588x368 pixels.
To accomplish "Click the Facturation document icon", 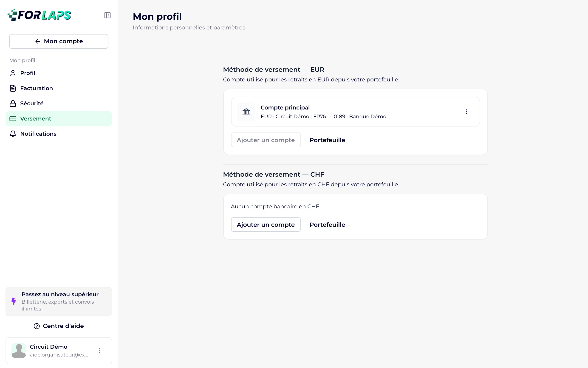I will 13,88.
